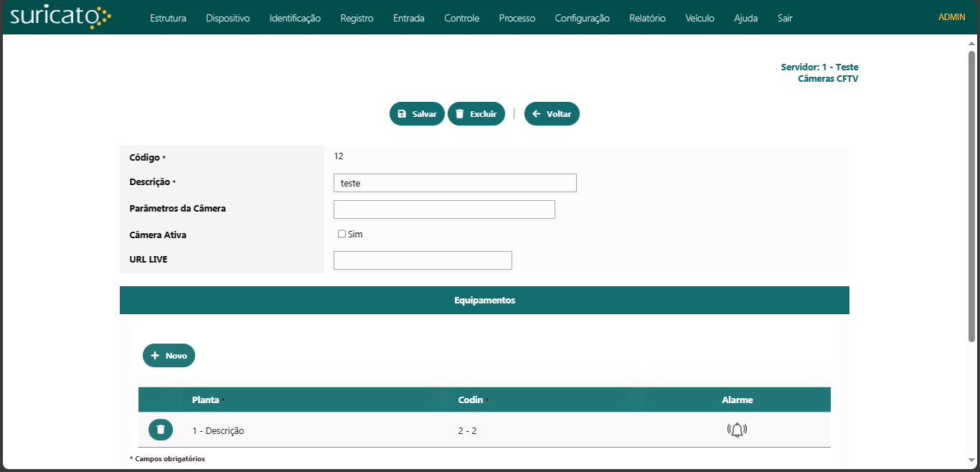Viewport: 980px width, 472px height.
Task: Expand the Identificação menu
Action: click(295, 18)
